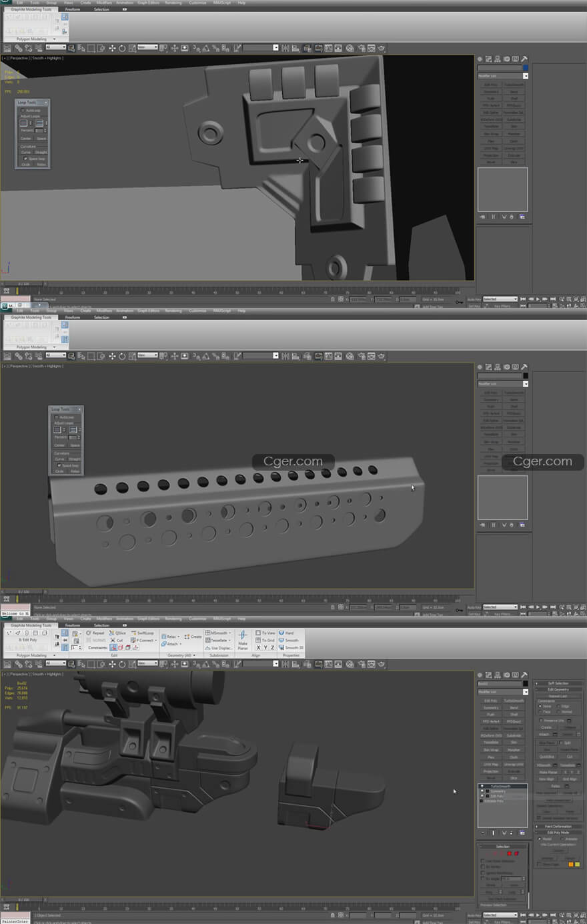Select Element sub-object icon in Selection rollout
Viewport: 587px width, 924px height.
pos(516,853)
